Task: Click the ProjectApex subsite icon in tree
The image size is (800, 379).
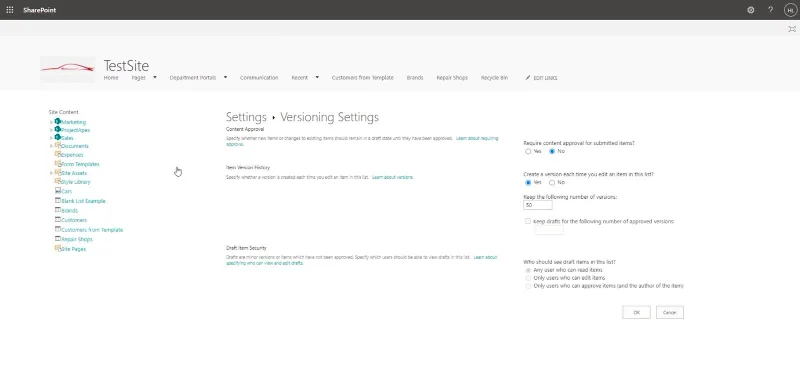Action: click(58, 130)
